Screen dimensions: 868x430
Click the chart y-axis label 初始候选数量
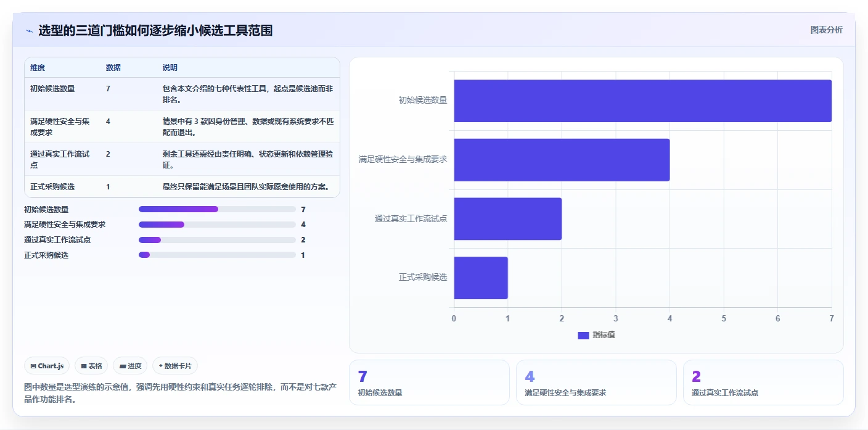pos(423,100)
